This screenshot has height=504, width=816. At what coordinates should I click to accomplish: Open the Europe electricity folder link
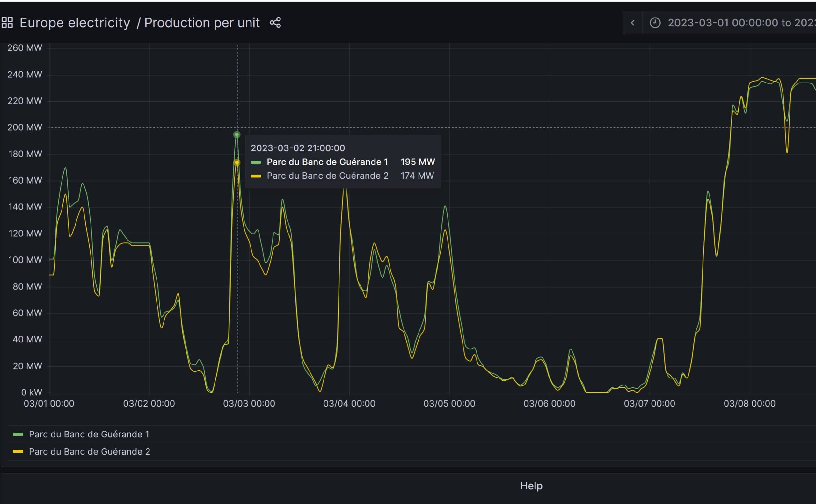(75, 23)
